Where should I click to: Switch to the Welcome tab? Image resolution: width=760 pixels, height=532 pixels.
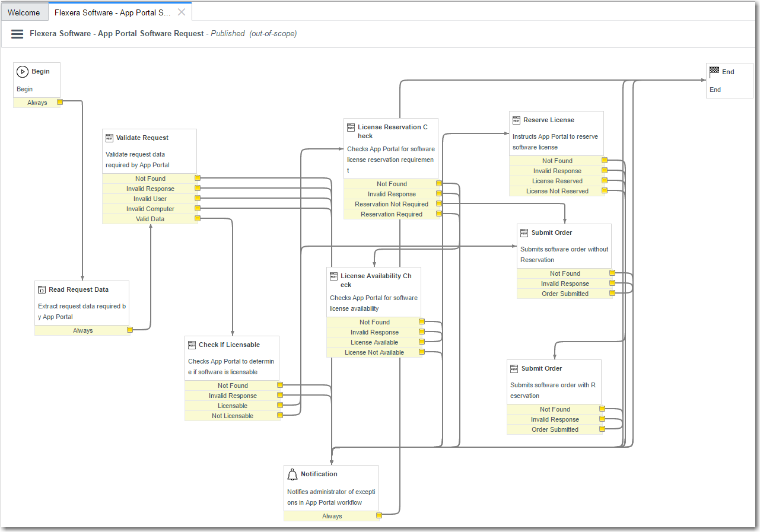pyautogui.click(x=24, y=12)
